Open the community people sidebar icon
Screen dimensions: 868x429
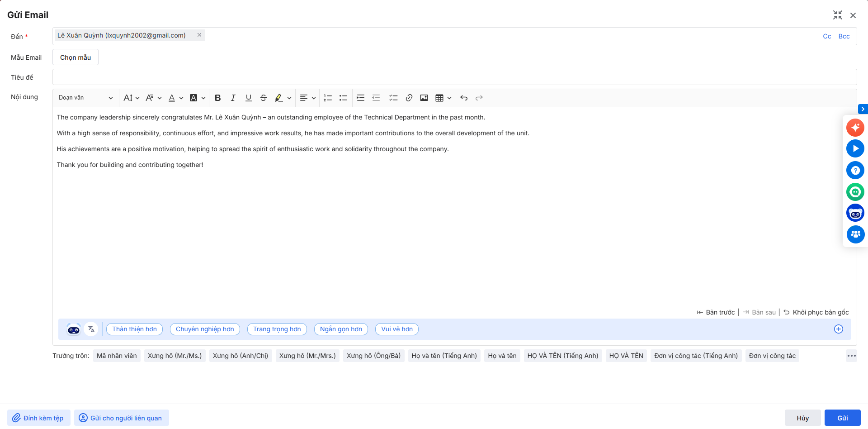pos(855,234)
